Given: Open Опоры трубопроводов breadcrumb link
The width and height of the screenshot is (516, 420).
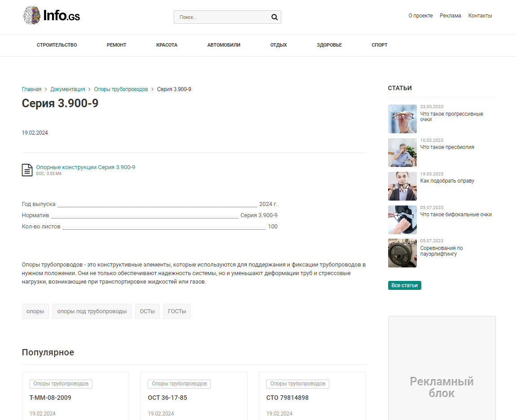Looking at the screenshot, I should tap(121, 89).
